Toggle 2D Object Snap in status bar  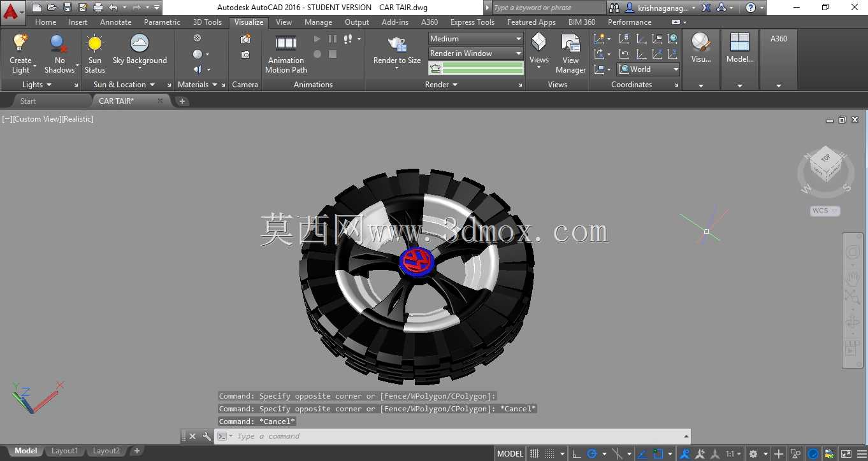coord(658,454)
